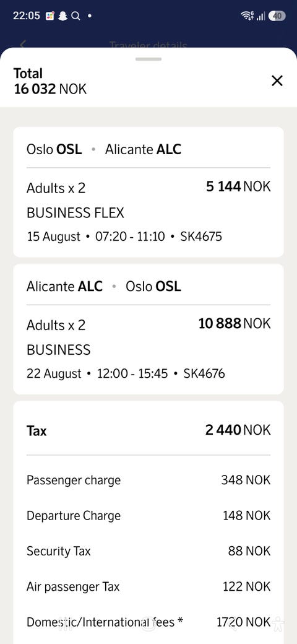The height and width of the screenshot is (644, 297).
Task: Select the Alicante ALC to Oslo OSL header
Action: coord(104,286)
